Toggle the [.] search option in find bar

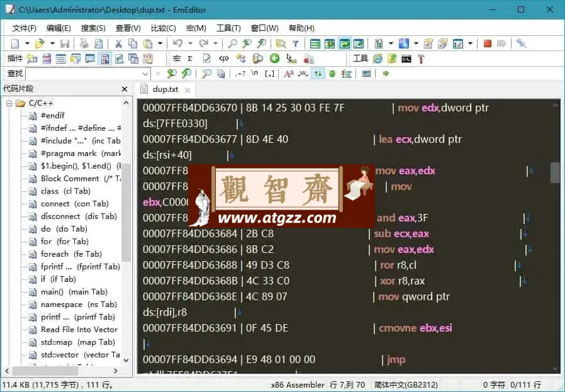tap(269, 74)
